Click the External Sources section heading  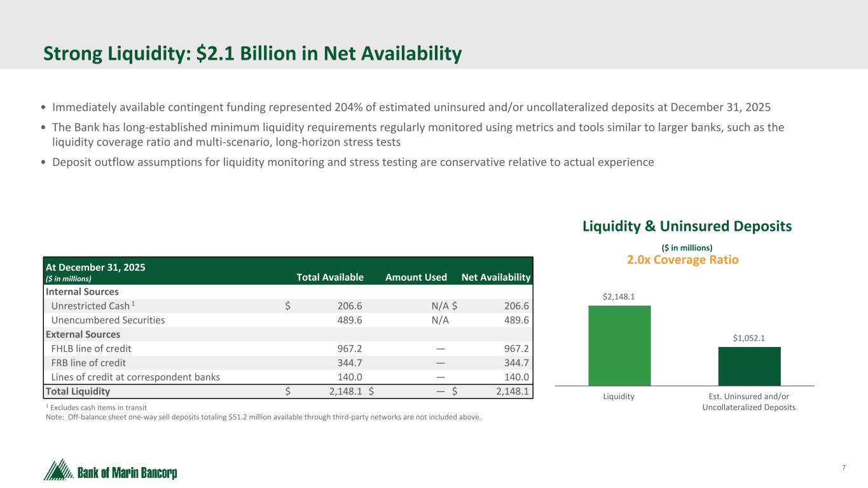coord(83,334)
